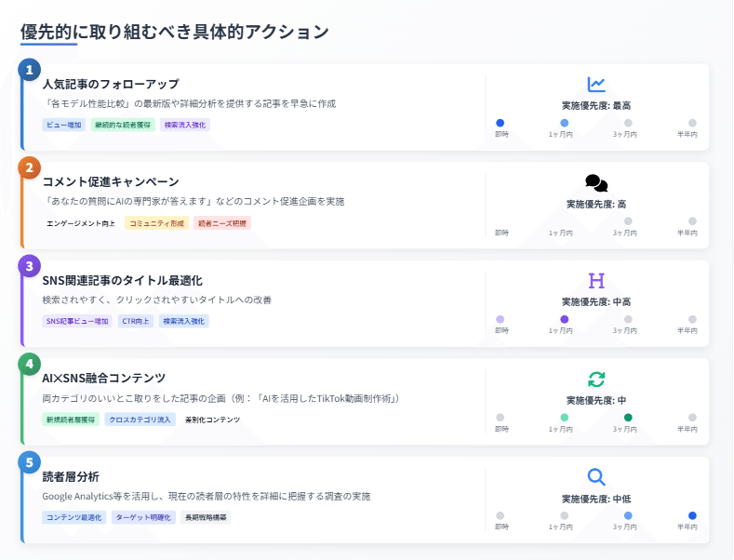Viewport: 734px width, 560px height.
Task: Select the 3ヶ月内 dark green dot in AI×SNS融合コンテンツ timeline
Action: 628,417
